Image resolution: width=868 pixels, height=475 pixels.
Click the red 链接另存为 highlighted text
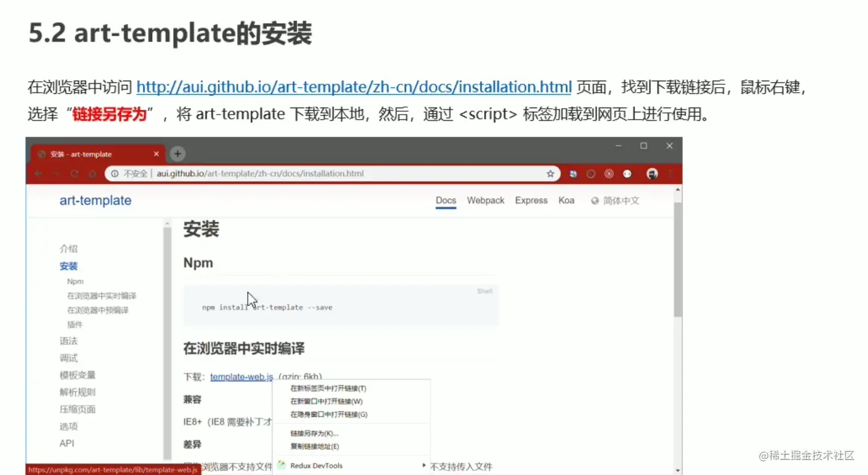pyautogui.click(x=109, y=114)
